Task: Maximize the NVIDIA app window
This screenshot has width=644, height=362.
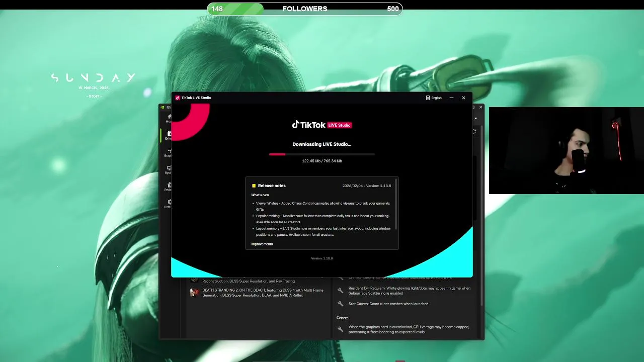Action: tap(473, 107)
